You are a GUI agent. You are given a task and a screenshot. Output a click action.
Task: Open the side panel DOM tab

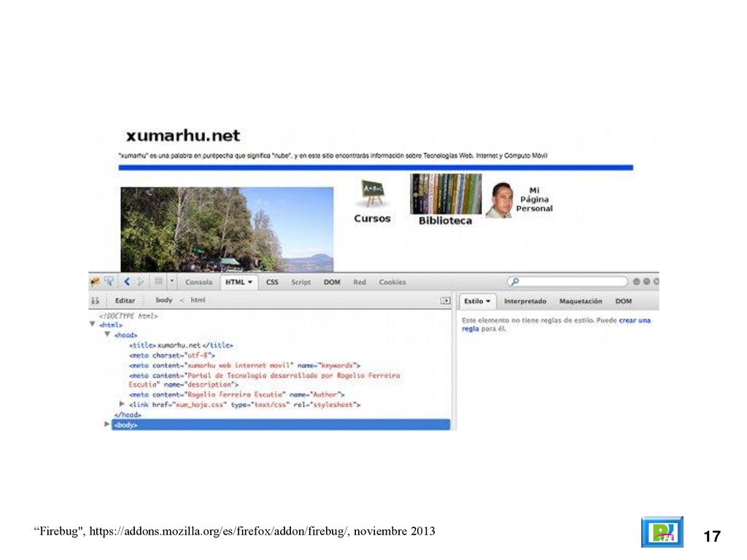623,301
